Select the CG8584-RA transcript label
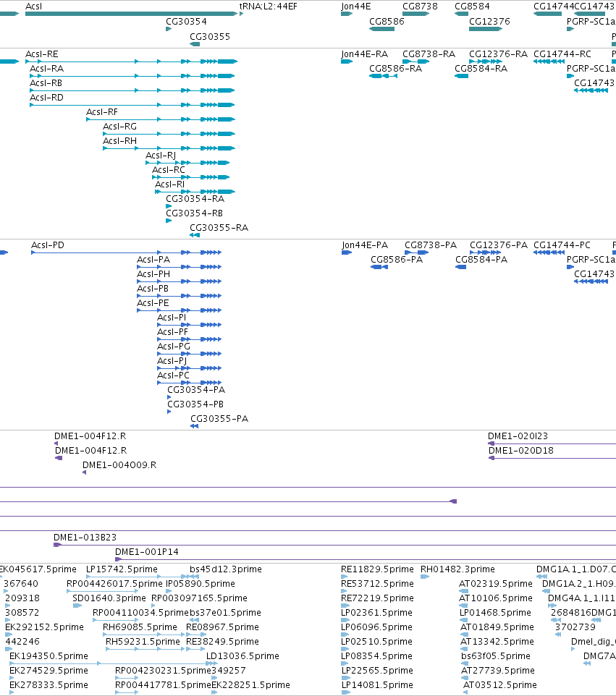This screenshot has height=696, width=616. tap(481, 68)
